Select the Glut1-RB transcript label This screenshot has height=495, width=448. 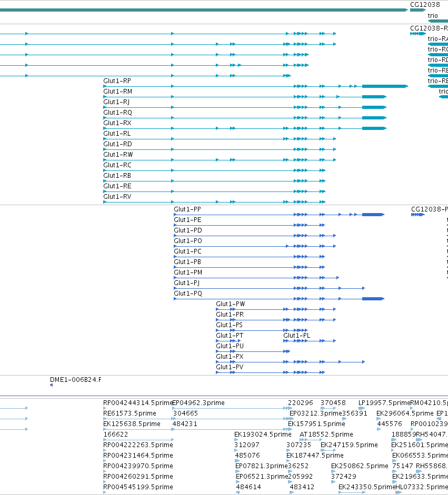117,176
